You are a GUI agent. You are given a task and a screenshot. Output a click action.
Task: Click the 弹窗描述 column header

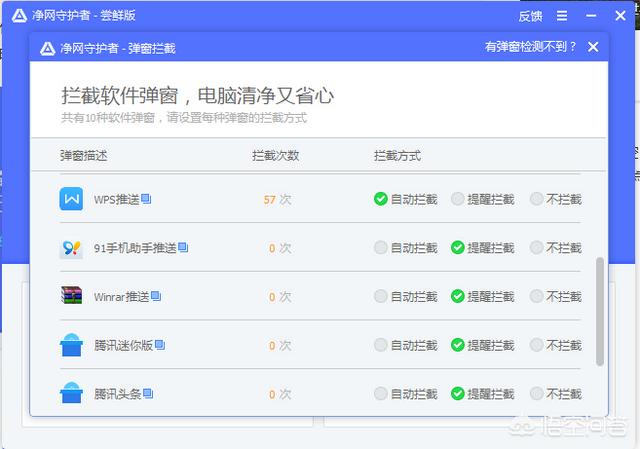click(x=84, y=156)
